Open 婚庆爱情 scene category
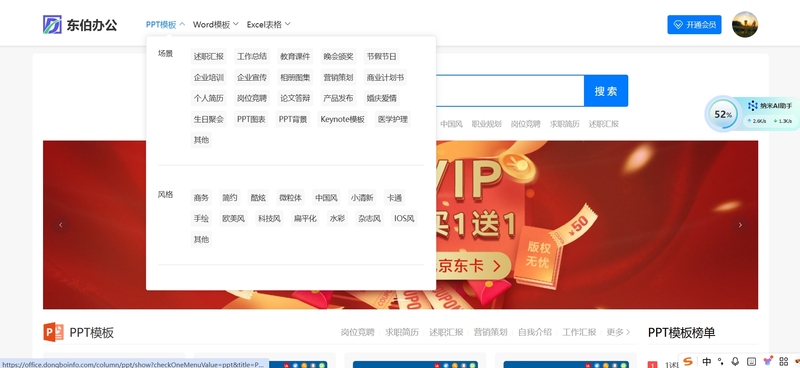The width and height of the screenshot is (800, 368). 382,98
